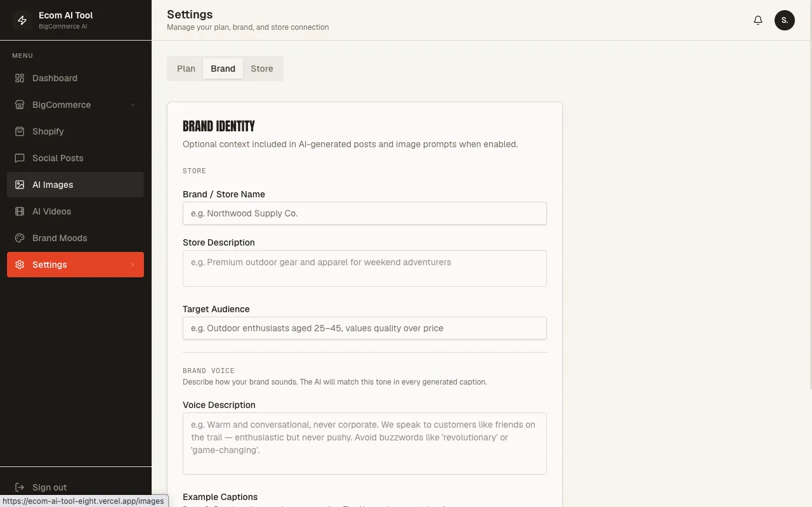Click the AI Images picture icon
Viewport: 812px width, 507px height.
20,185
